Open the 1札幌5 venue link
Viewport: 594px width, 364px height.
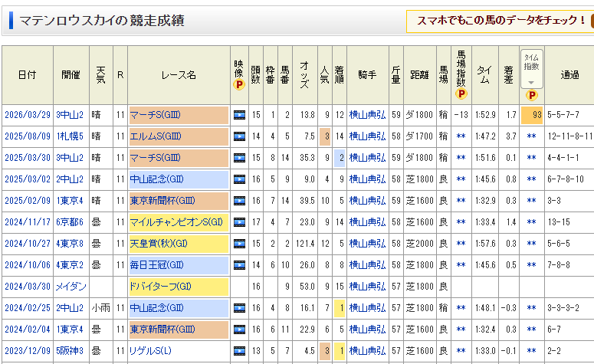point(69,136)
